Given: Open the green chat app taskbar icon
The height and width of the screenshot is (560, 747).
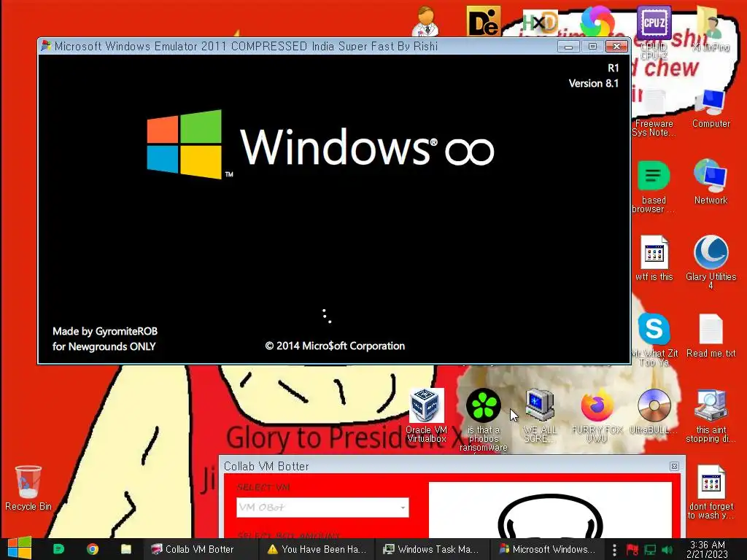Looking at the screenshot, I should (x=58, y=549).
